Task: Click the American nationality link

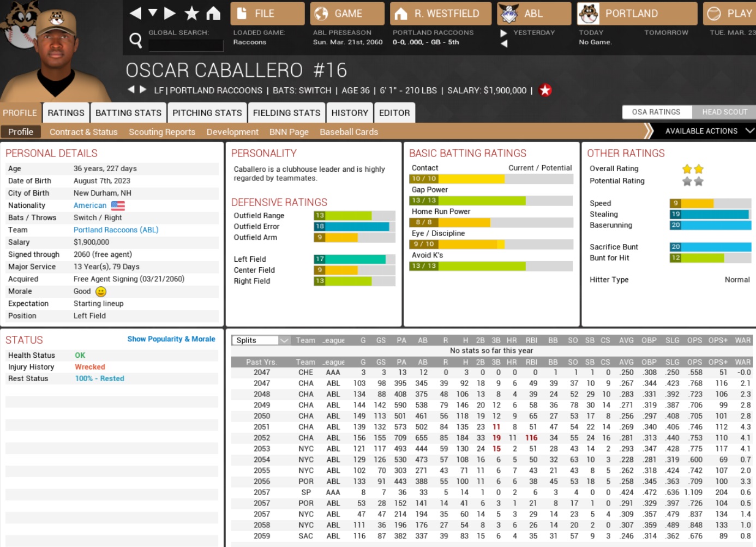Action: click(90, 206)
